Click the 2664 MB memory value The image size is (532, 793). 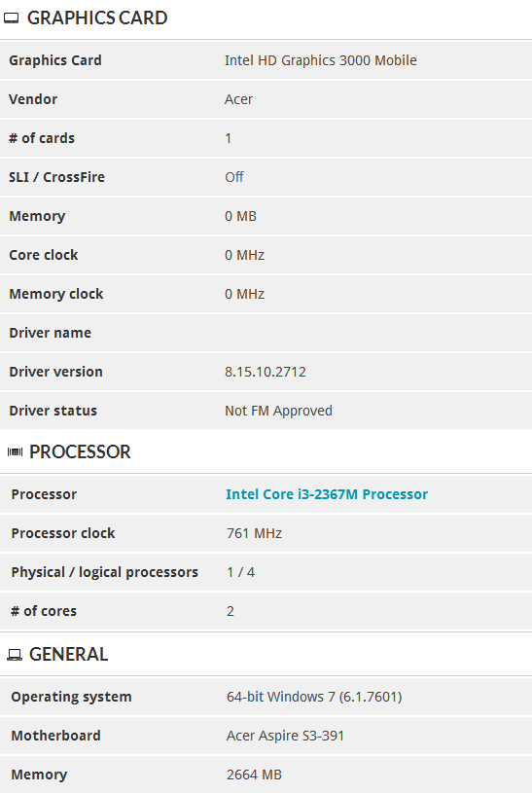point(254,775)
